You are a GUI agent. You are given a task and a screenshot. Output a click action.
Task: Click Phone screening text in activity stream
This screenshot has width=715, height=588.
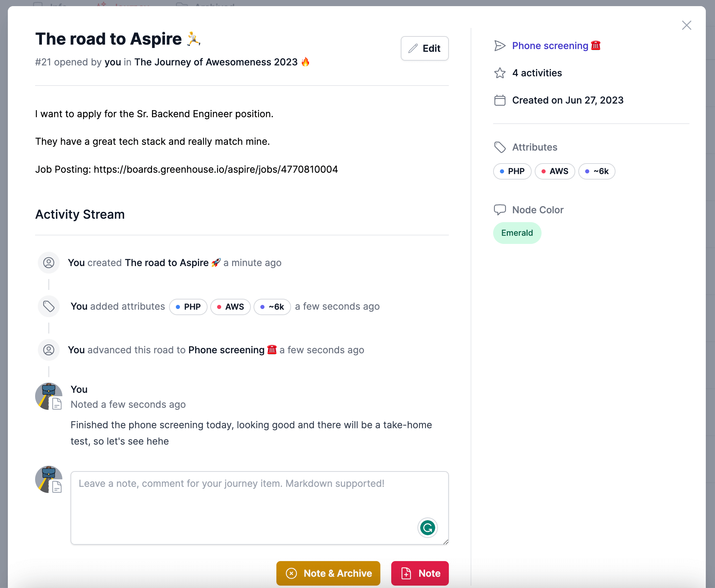pyautogui.click(x=232, y=350)
